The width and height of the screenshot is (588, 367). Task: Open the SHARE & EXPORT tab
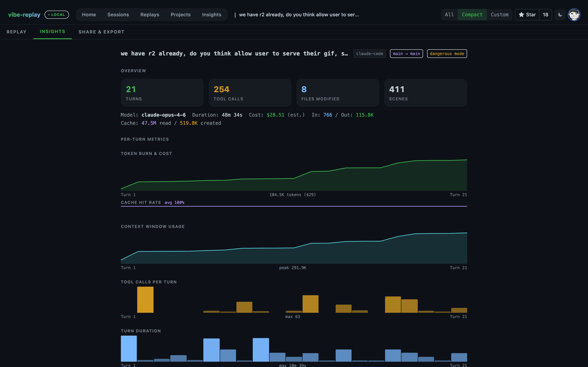click(101, 32)
